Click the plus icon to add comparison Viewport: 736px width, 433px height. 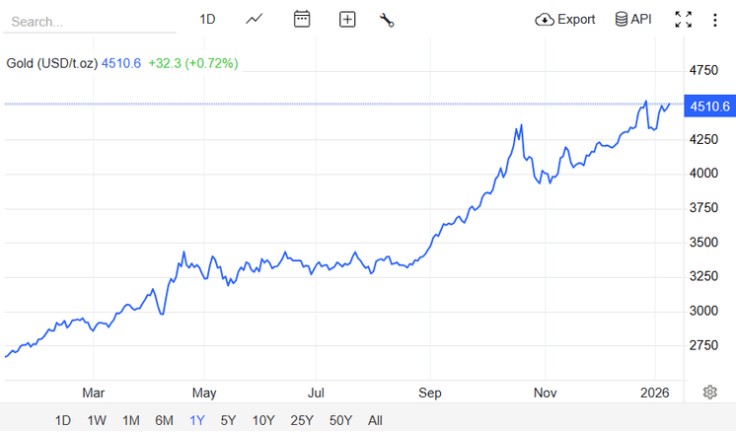(347, 19)
